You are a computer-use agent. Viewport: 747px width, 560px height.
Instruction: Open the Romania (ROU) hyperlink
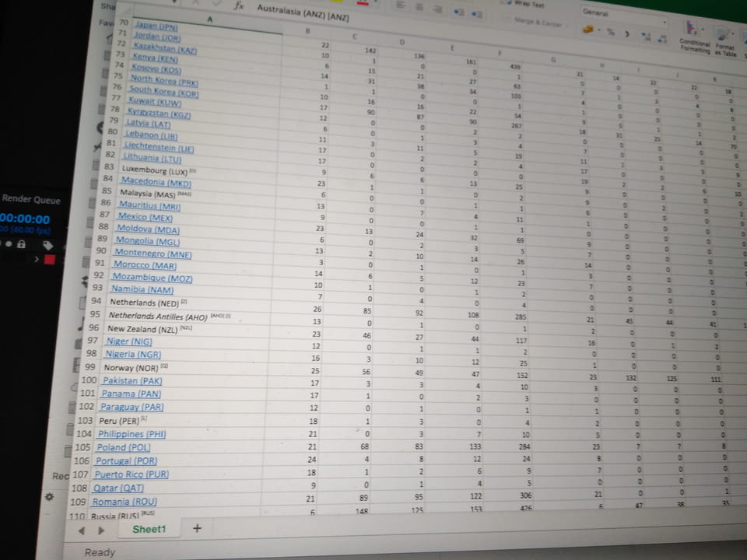pos(124,502)
